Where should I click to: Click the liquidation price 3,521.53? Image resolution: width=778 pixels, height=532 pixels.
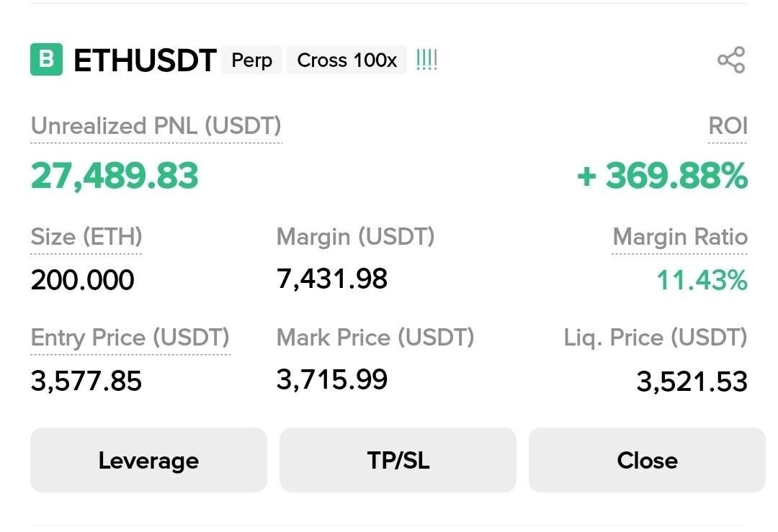click(692, 381)
